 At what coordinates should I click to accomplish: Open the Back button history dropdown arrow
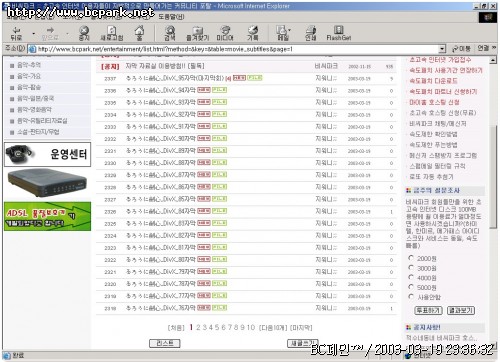coord(33,34)
